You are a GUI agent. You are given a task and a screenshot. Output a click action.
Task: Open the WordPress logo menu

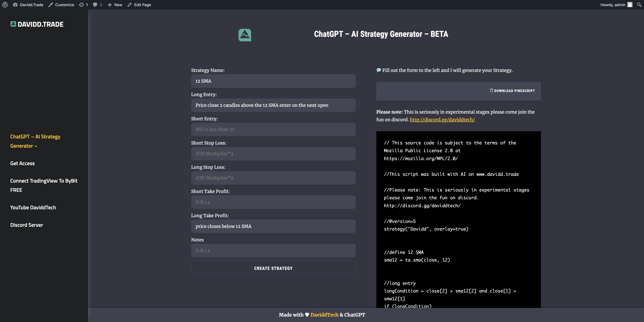click(5, 5)
